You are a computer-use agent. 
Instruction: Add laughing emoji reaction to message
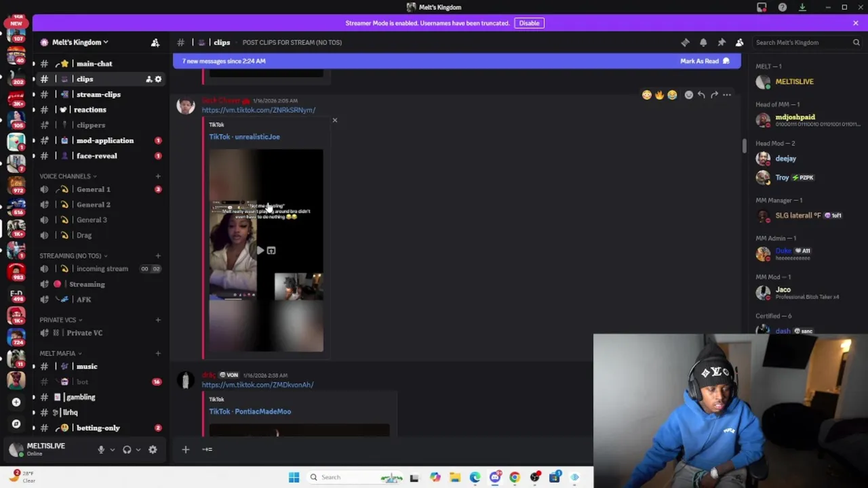coord(671,95)
